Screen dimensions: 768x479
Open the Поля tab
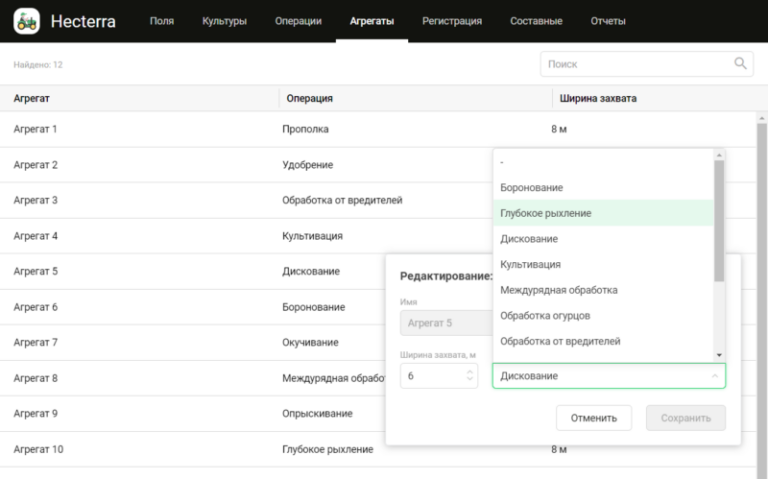click(161, 21)
